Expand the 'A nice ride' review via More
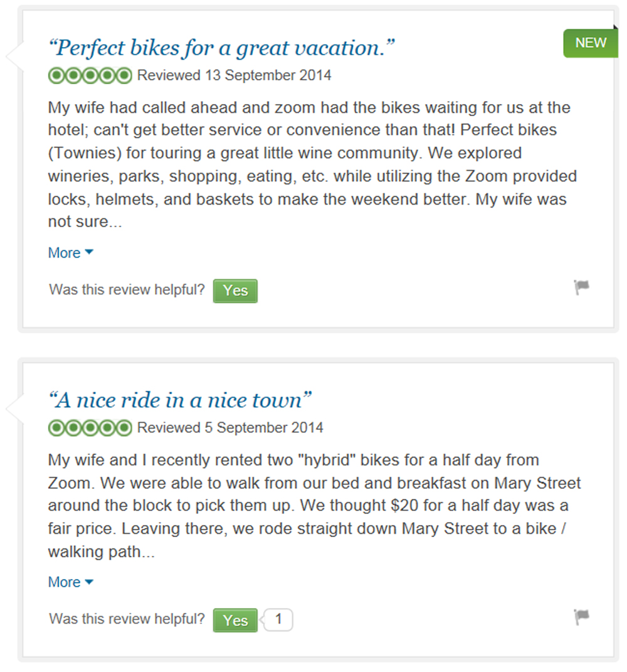The width and height of the screenshot is (627, 672). [71, 582]
